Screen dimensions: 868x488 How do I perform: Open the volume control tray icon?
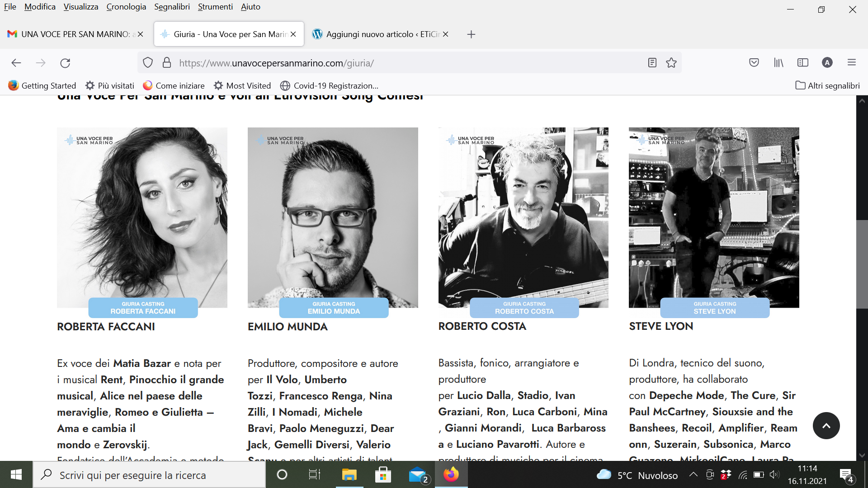[774, 475]
